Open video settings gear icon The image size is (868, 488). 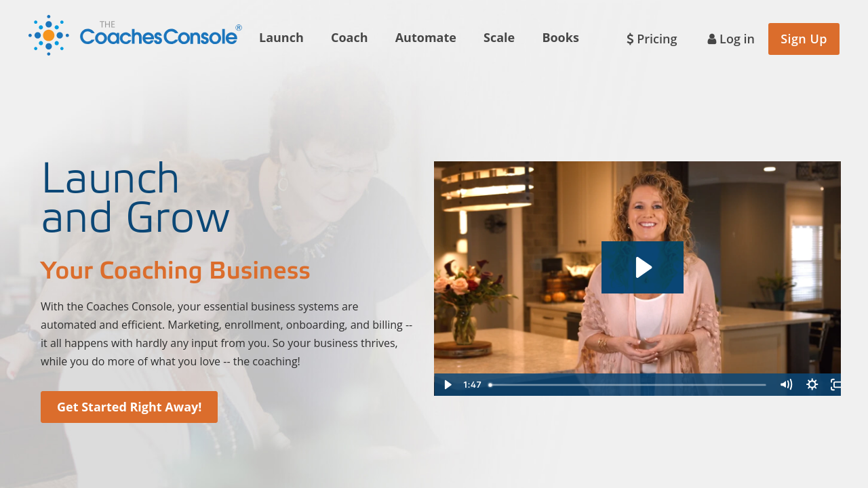[x=812, y=384]
